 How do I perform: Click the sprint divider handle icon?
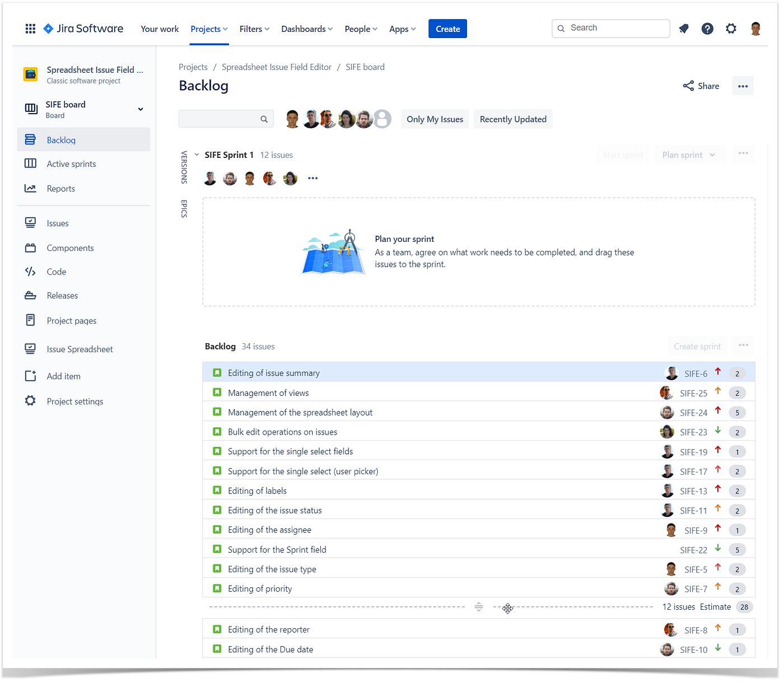point(479,607)
